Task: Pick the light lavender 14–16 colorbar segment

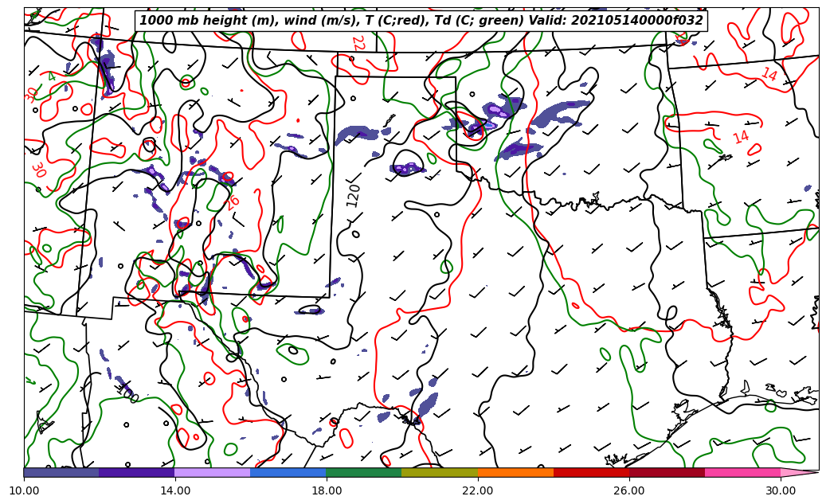Action: coord(212,472)
